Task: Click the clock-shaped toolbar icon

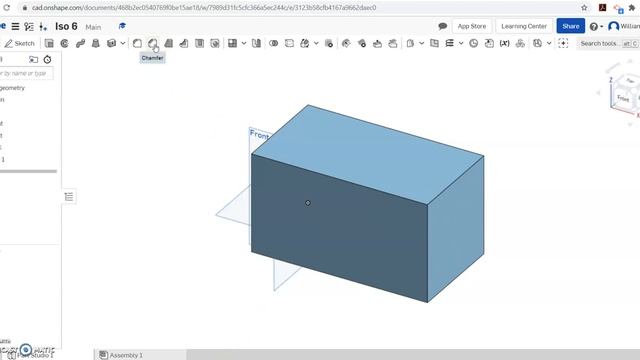Action: (x=473, y=43)
